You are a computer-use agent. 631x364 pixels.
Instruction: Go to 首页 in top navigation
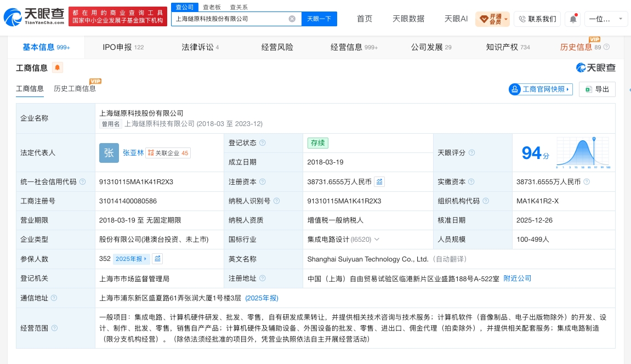coord(365,19)
